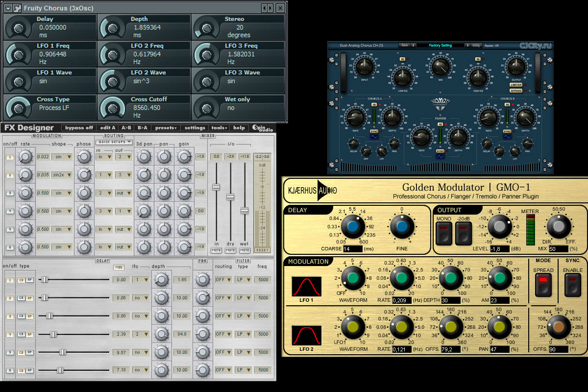Click bypass off in FX Designer menu bar
Viewport: 588px width, 392px height.
pyautogui.click(x=79, y=128)
